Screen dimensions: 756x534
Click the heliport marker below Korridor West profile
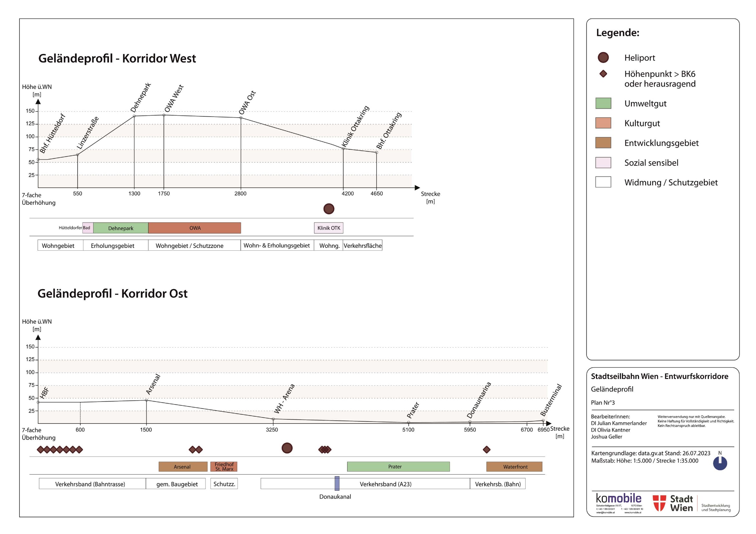click(x=329, y=209)
